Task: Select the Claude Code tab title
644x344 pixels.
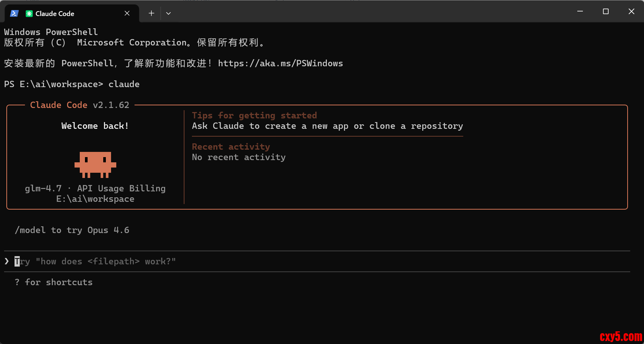Action: point(55,14)
